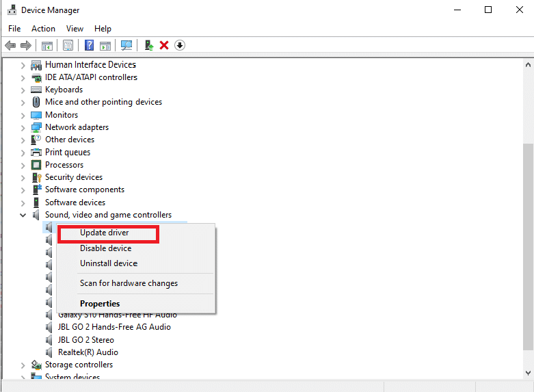The width and height of the screenshot is (534, 392).
Task: Click Scan for hardware changes monitor icon
Action: click(126, 45)
